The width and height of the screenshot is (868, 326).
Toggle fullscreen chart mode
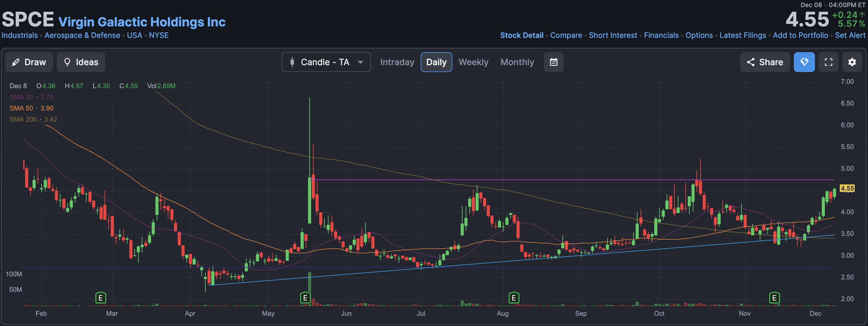tap(829, 62)
